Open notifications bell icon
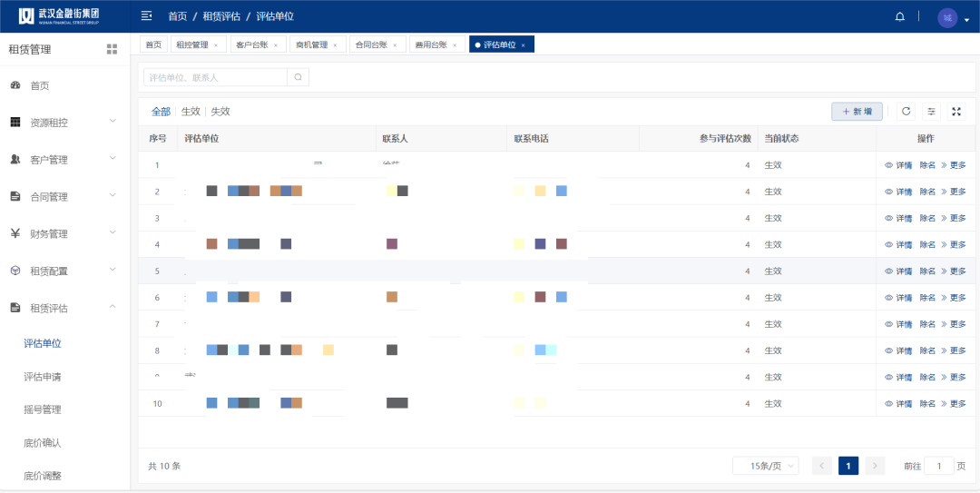This screenshot has width=980, height=493. click(900, 17)
